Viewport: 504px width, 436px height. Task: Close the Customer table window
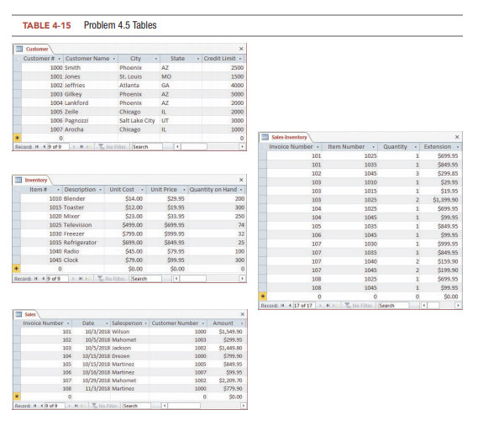(241, 49)
